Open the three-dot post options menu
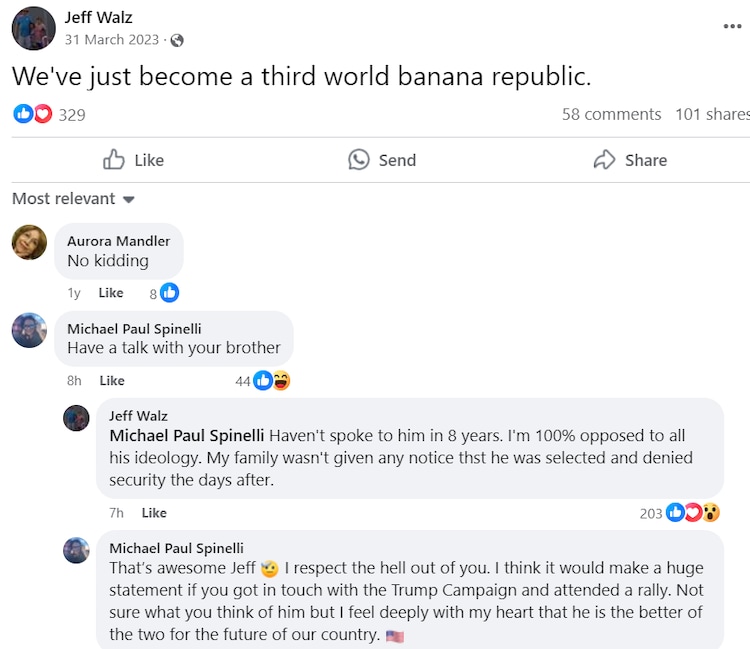750x649 pixels. [733, 27]
